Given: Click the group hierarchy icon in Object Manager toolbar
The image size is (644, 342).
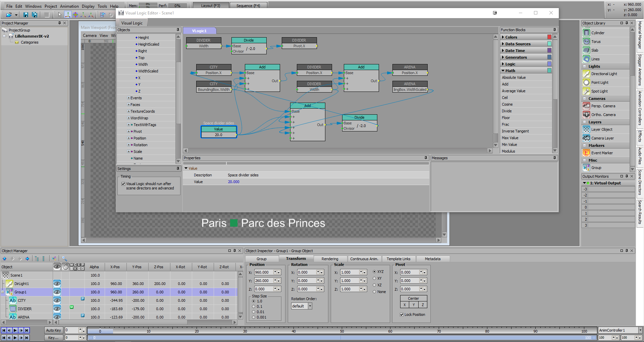Looking at the screenshot, I should coord(54,259).
